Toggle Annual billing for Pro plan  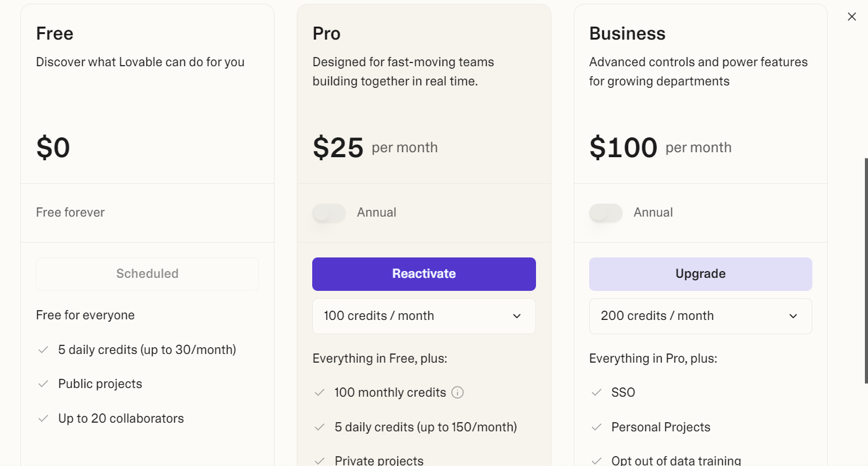click(x=329, y=212)
